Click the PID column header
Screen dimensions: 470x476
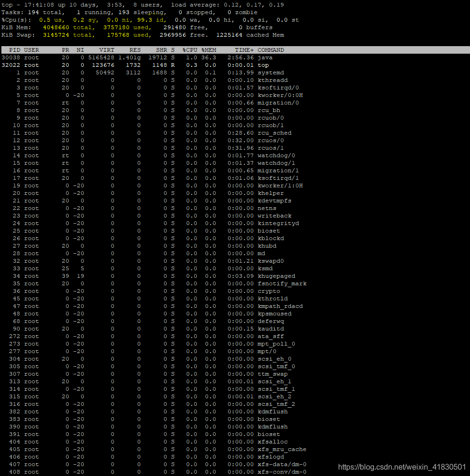pyautogui.click(x=15, y=50)
